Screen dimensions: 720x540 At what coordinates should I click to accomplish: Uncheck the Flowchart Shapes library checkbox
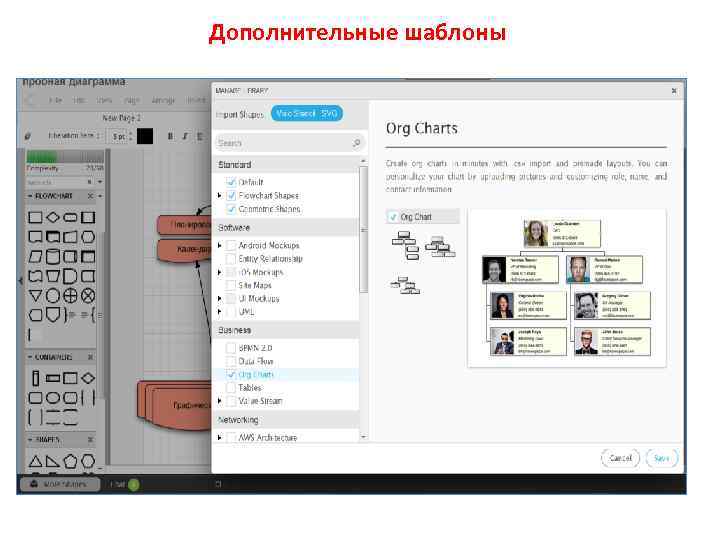(x=231, y=196)
